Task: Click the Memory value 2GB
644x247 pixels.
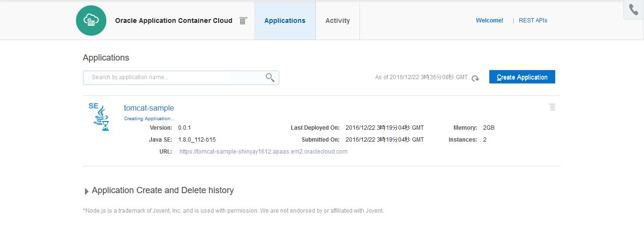Action: pyautogui.click(x=489, y=128)
